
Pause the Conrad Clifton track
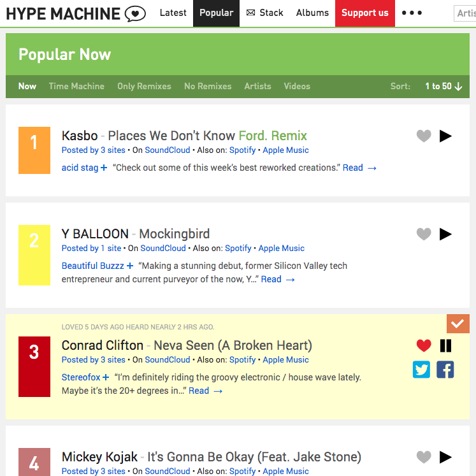(x=445, y=345)
